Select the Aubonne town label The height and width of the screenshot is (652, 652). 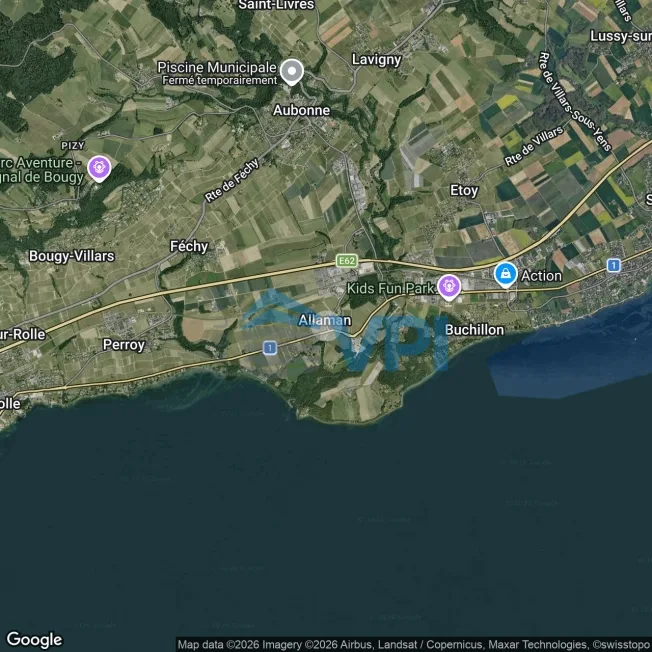pyautogui.click(x=301, y=110)
